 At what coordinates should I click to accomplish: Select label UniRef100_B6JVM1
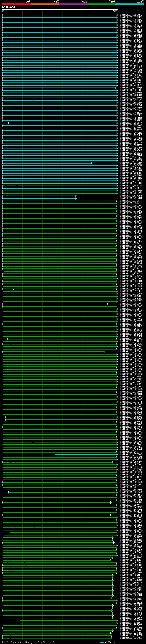[131, 540]
